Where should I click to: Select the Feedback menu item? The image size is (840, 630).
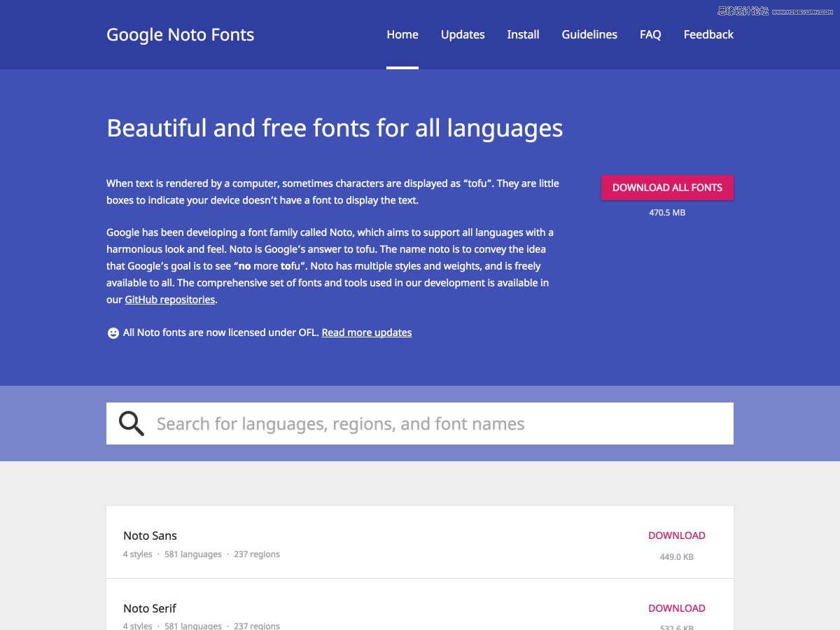pyautogui.click(x=708, y=34)
